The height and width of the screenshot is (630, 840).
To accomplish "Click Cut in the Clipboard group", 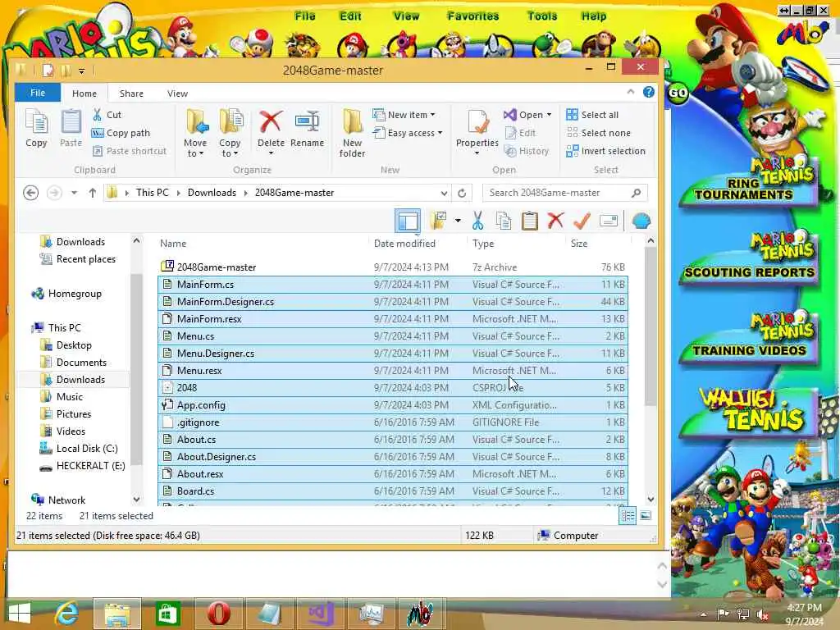I will (107, 115).
